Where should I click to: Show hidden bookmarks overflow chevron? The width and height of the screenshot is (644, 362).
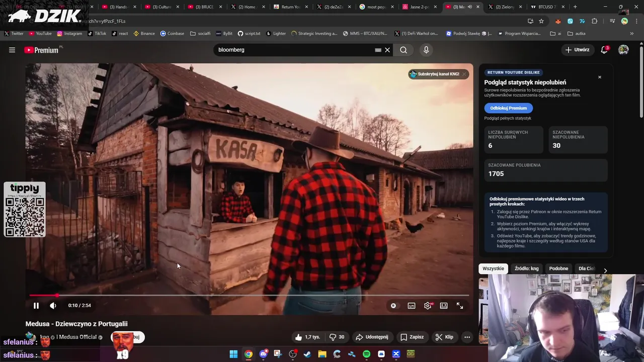point(631,34)
